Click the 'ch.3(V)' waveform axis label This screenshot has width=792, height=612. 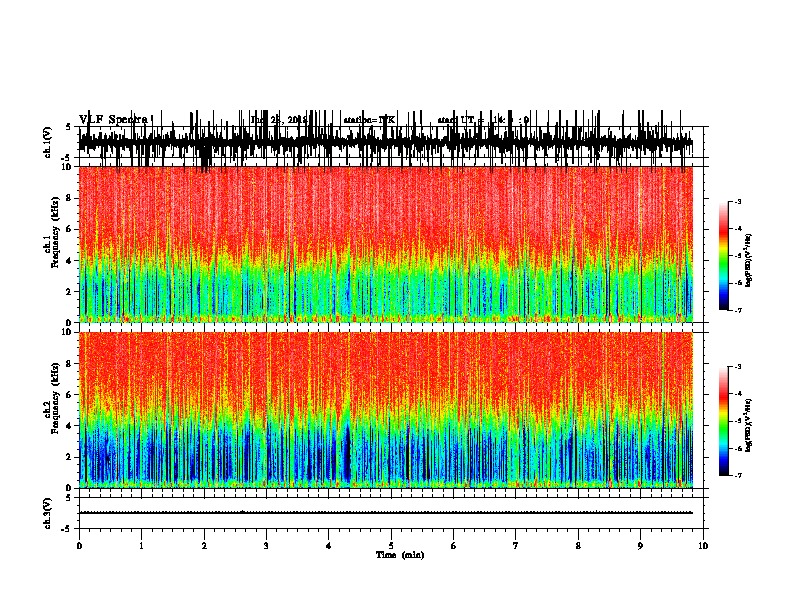click(x=48, y=513)
